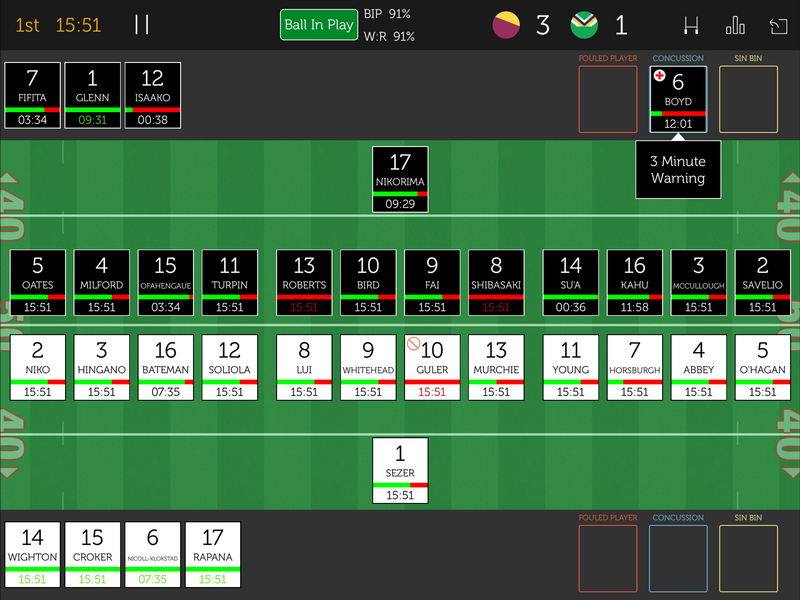Select white team 9 Whitehead card
The width and height of the screenshot is (800, 600).
368,367
